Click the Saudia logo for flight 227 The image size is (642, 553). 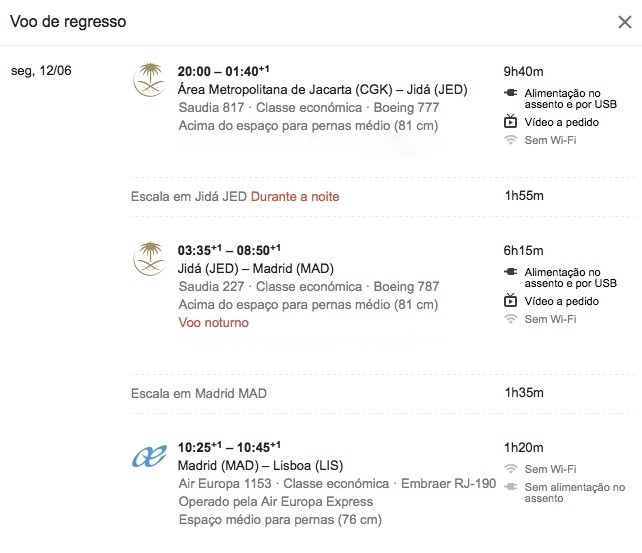150,258
